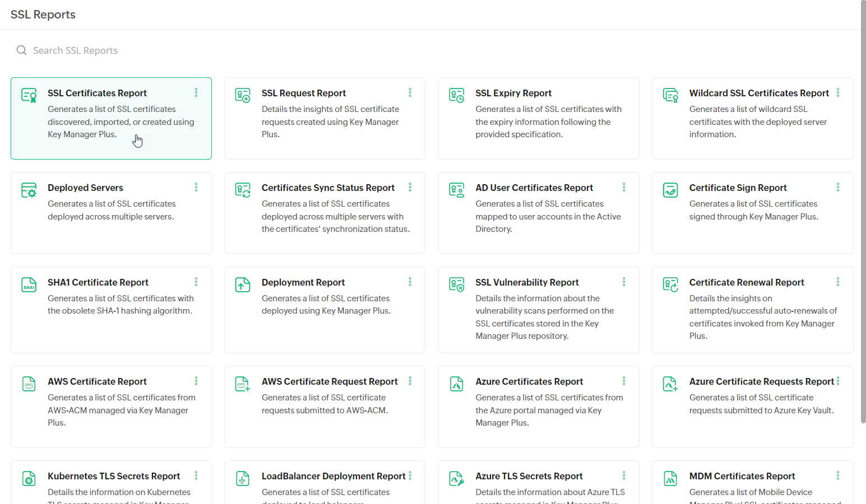The image size is (866, 504).
Task: Open kebab menu for Azure TLS Secrets Report
Action: click(624, 475)
